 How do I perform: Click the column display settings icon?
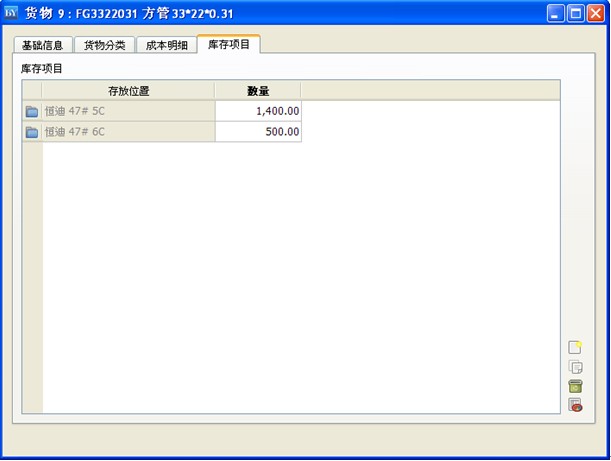[575, 405]
